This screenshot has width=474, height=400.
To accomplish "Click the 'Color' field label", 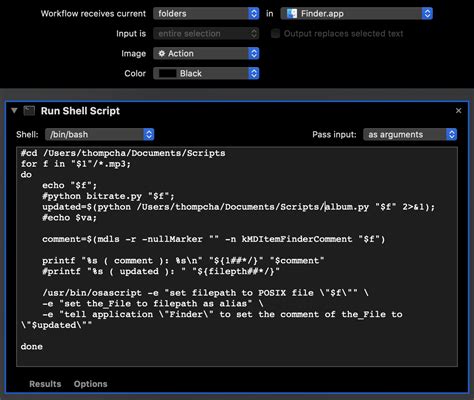I will (135, 74).
